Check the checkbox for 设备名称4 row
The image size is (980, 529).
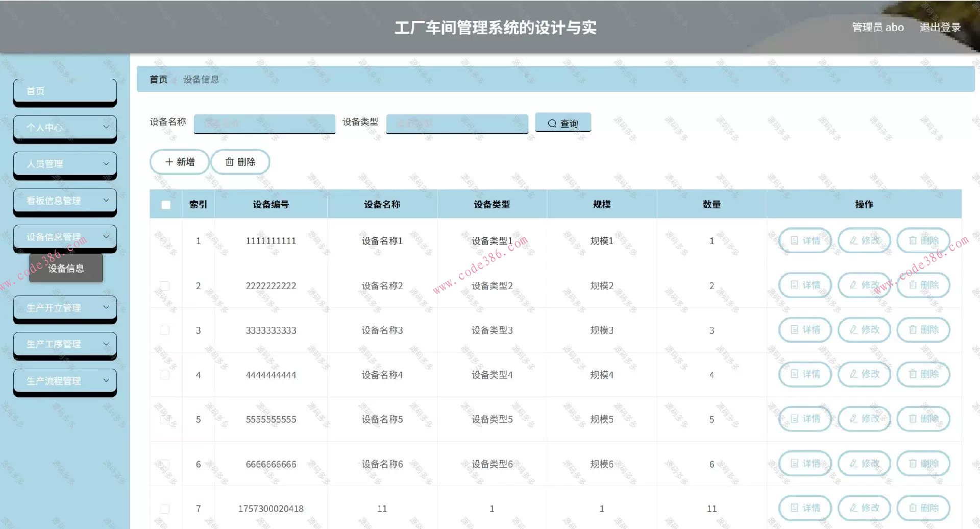(x=164, y=374)
